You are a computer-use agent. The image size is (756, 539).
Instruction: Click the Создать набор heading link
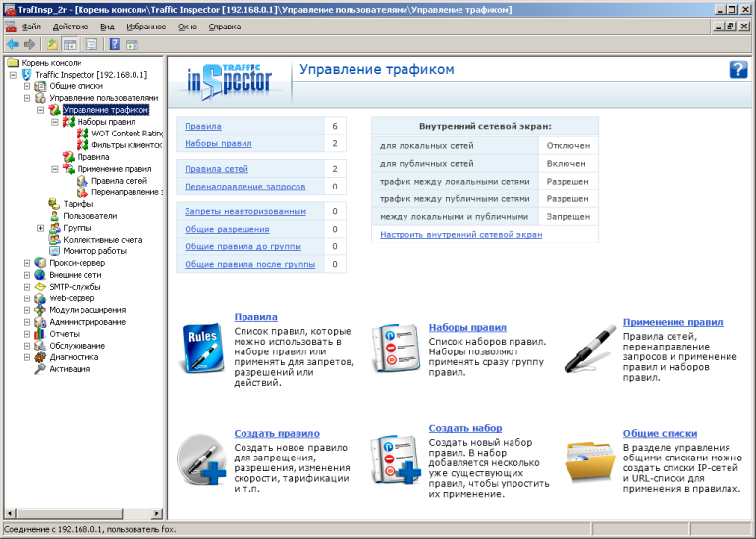[x=465, y=428]
